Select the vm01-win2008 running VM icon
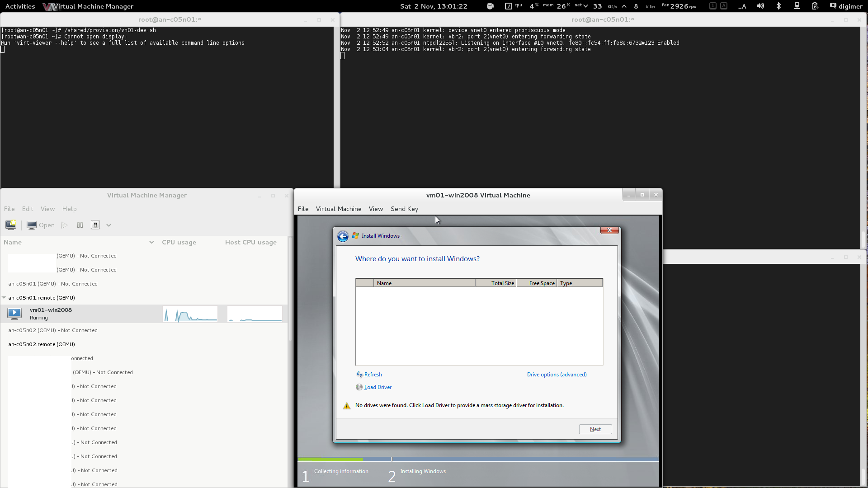868x488 pixels. (x=14, y=314)
